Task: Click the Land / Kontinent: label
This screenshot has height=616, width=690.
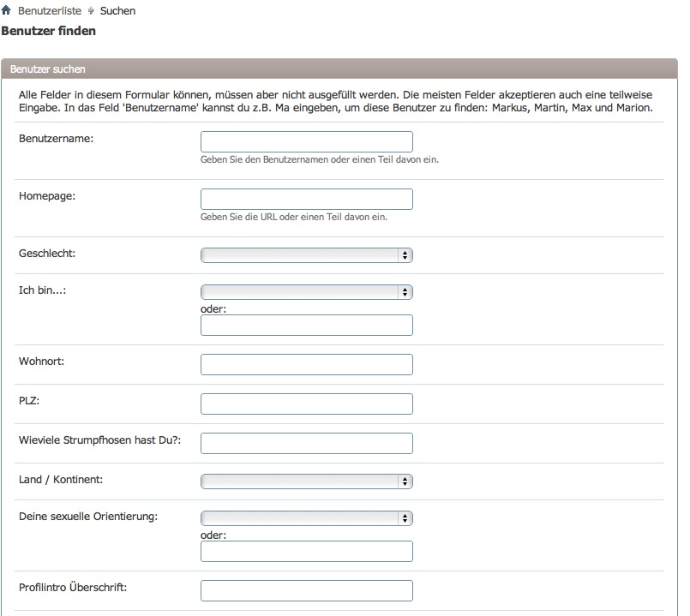Action: (61, 480)
